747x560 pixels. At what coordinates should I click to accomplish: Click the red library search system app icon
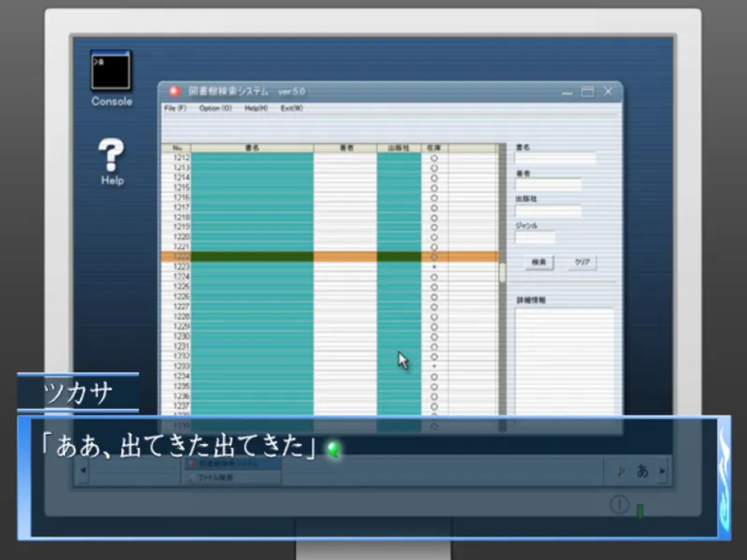coord(175,91)
